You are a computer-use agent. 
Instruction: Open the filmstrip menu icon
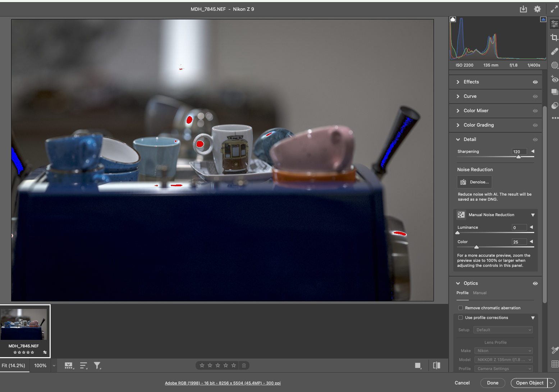tap(69, 366)
